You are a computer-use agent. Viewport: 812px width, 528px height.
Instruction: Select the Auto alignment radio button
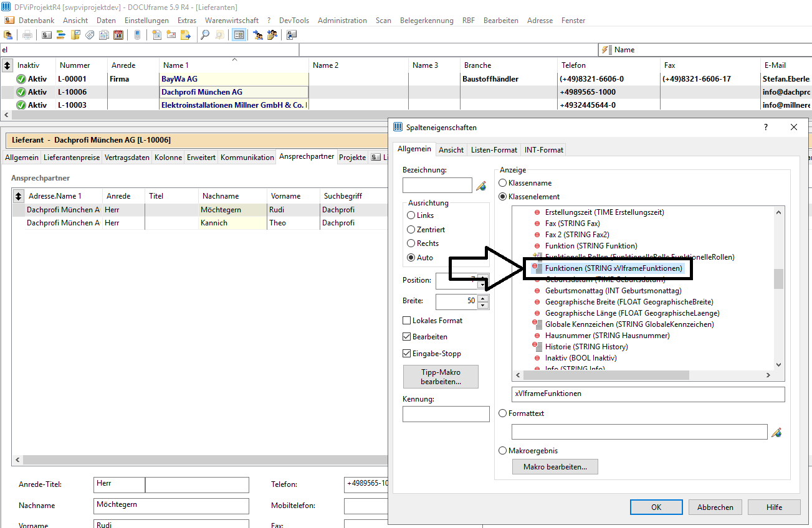pos(411,258)
